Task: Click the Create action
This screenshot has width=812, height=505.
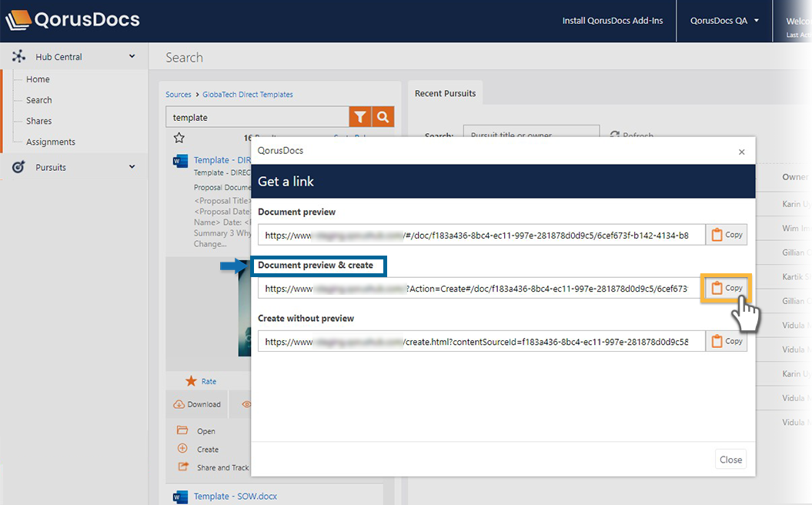Action: (208, 450)
